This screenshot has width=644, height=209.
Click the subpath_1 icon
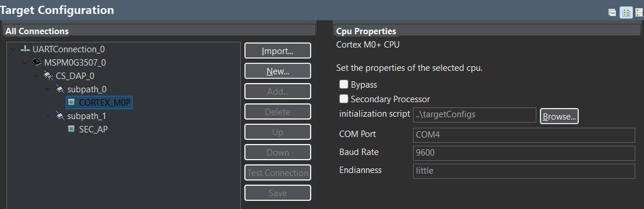(x=60, y=116)
